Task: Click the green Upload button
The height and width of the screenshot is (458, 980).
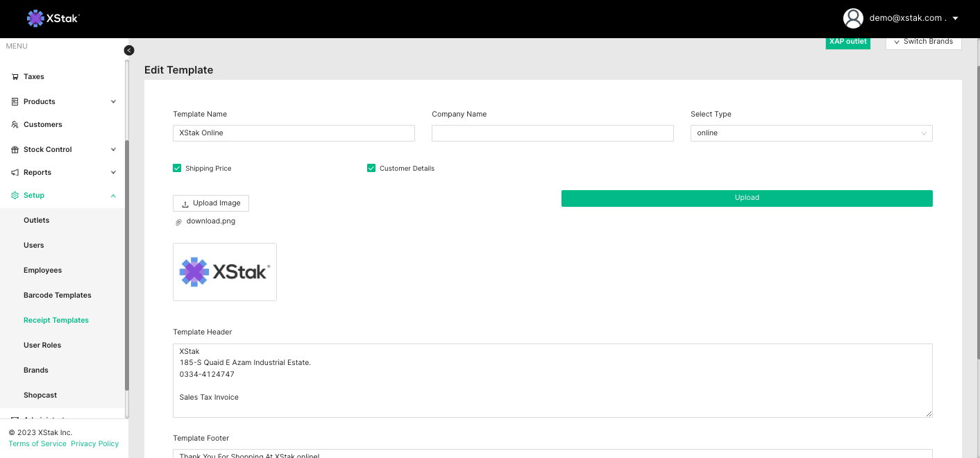Action: [x=746, y=198]
